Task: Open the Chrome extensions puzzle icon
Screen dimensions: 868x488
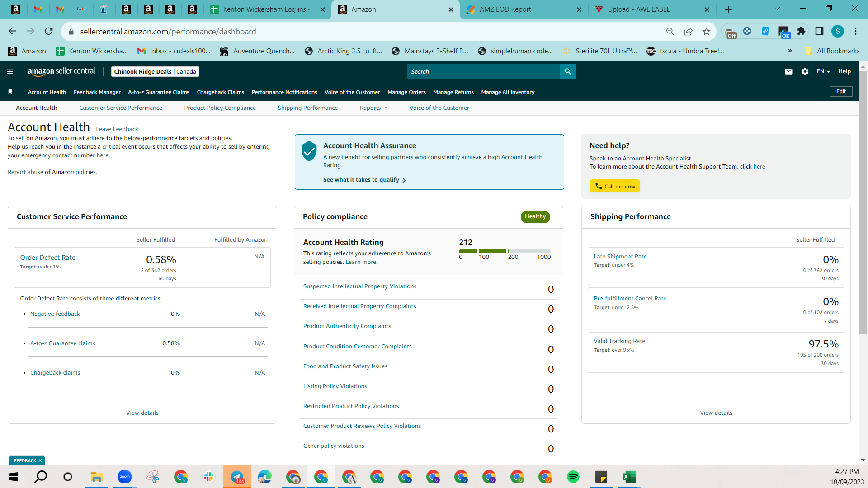Action: coord(801,31)
